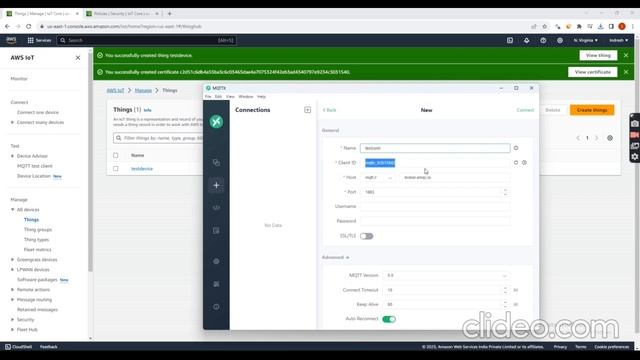The image size is (640, 360).
Task: Click the icon beside the Name field
Action: coord(516,148)
